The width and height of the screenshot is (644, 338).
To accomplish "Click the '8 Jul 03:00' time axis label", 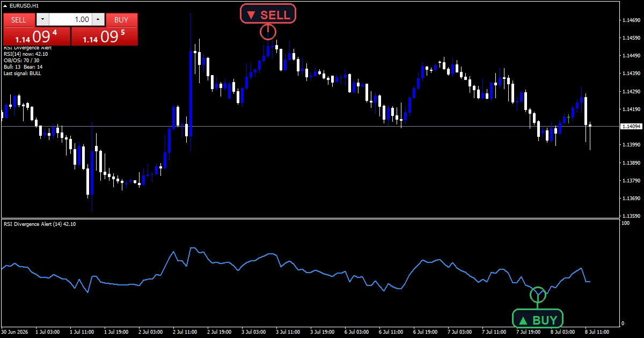I will (x=564, y=332).
